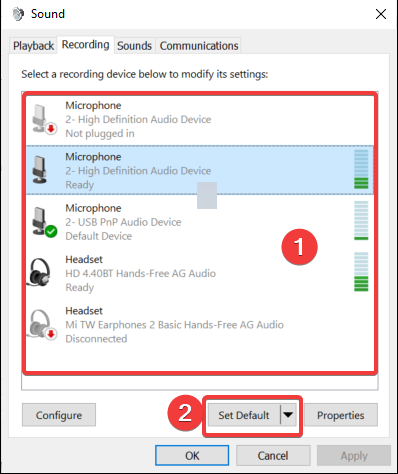The width and height of the screenshot is (398, 474).
Task: Switch to the Playback tab
Action: coord(33,46)
